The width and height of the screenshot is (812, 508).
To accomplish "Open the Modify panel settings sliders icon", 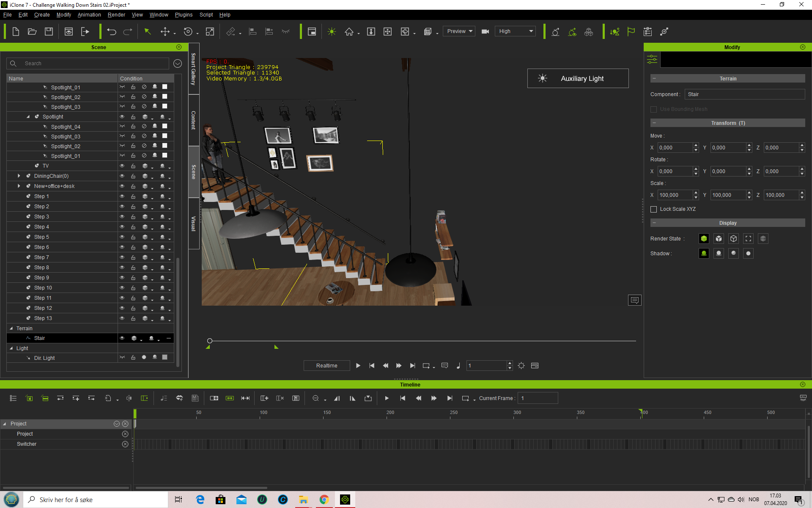I will 652,59.
